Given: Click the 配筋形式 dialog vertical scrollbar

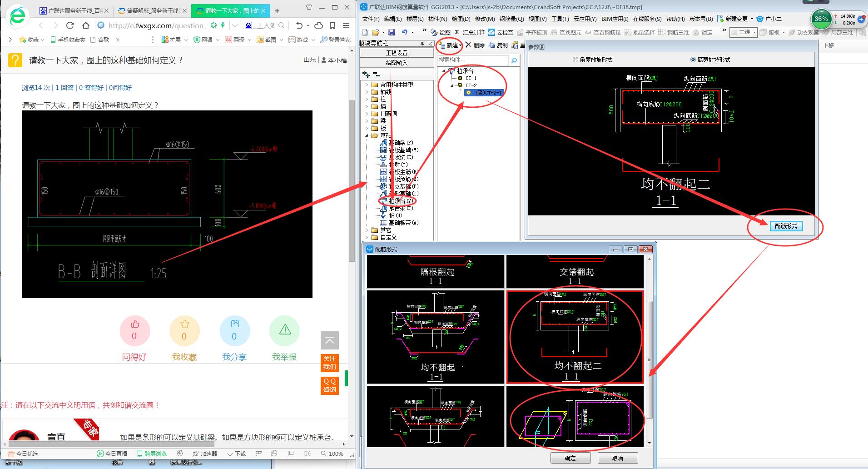Looking at the screenshot, I should click(x=650, y=359).
